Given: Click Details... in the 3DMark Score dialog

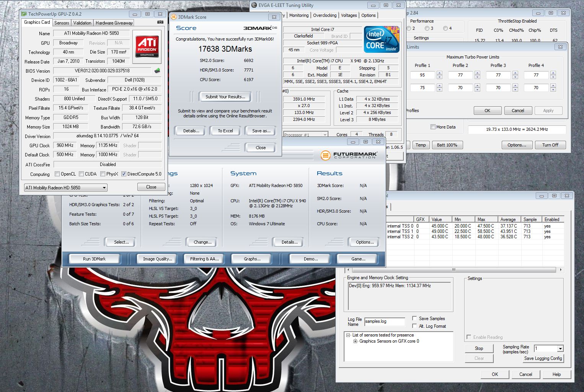Looking at the screenshot, I should (x=191, y=131).
